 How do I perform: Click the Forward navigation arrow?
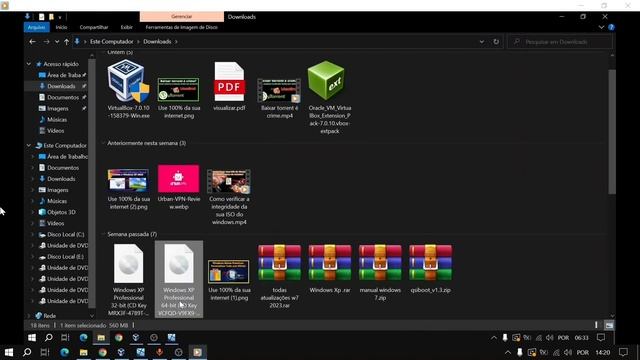[46, 42]
